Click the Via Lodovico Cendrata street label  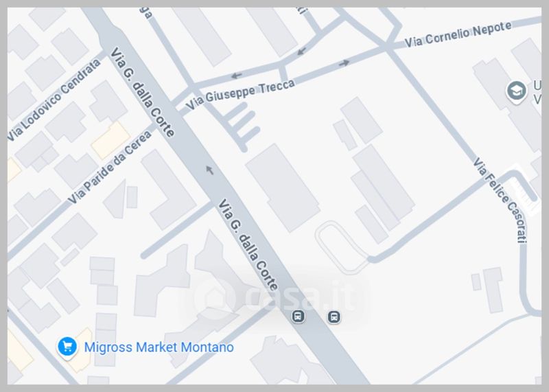pos(54,100)
